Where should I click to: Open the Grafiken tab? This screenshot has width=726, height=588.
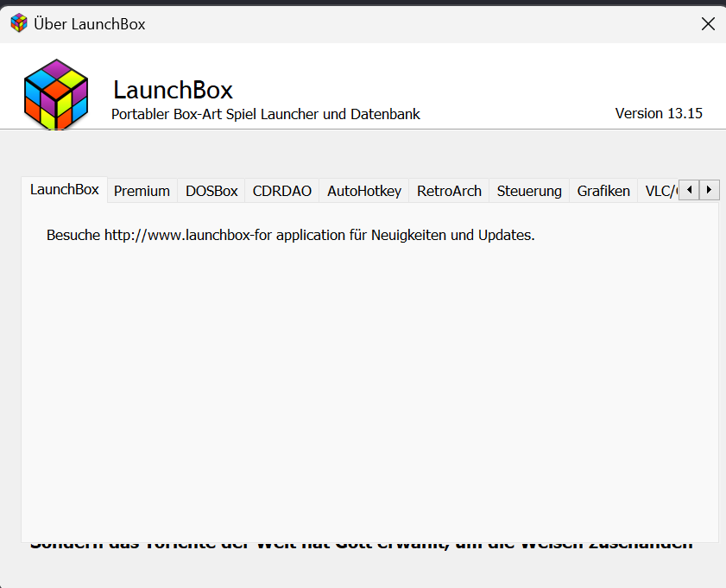point(603,191)
